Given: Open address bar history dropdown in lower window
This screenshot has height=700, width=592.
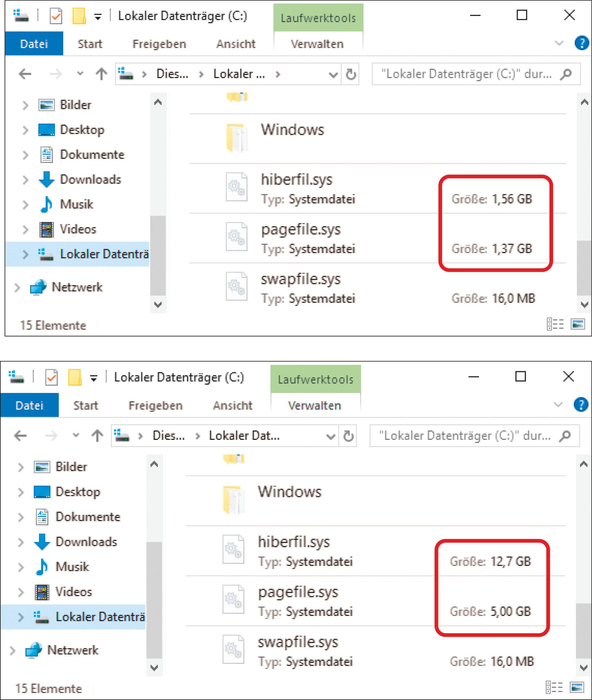Looking at the screenshot, I should pyautogui.click(x=331, y=436).
